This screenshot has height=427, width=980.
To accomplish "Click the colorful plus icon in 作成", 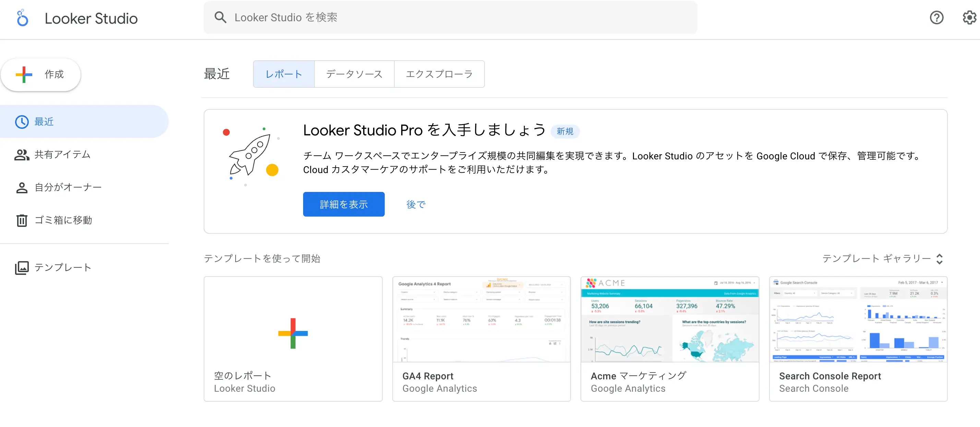I will [24, 74].
